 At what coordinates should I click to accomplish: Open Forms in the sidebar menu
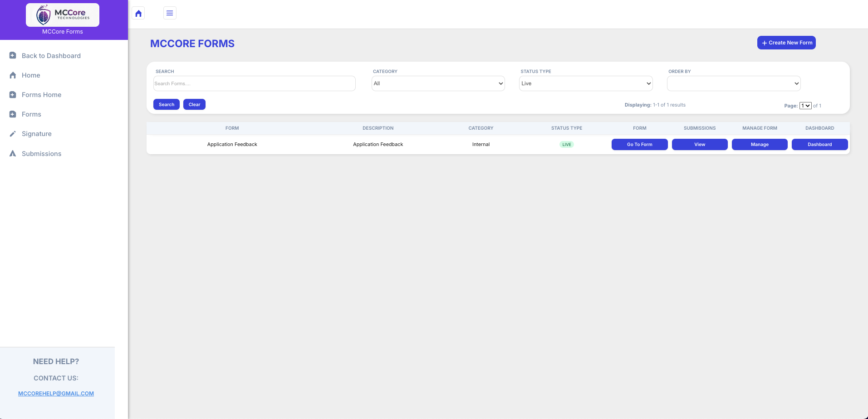(x=31, y=114)
